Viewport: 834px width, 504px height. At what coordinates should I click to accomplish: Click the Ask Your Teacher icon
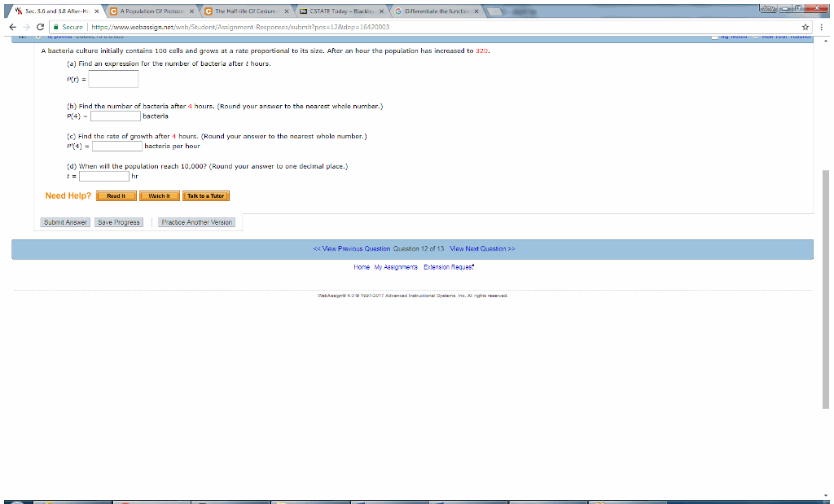(x=755, y=37)
